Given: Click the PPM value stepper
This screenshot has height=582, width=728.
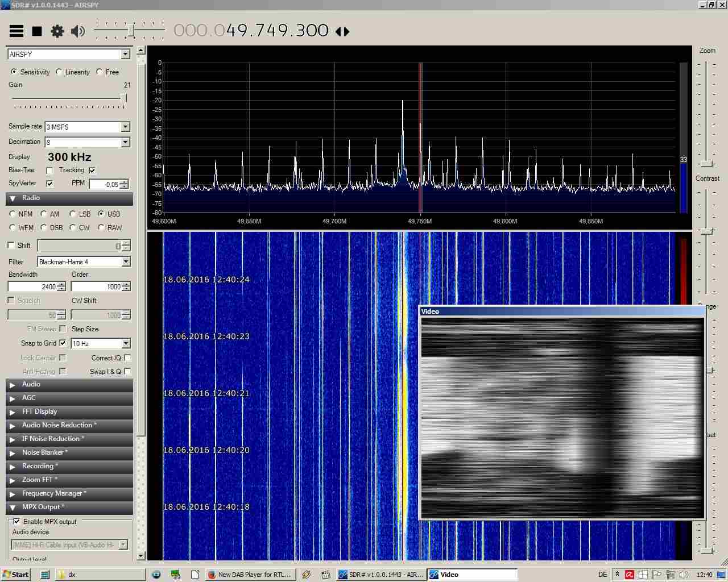Looking at the screenshot, I should point(125,184).
